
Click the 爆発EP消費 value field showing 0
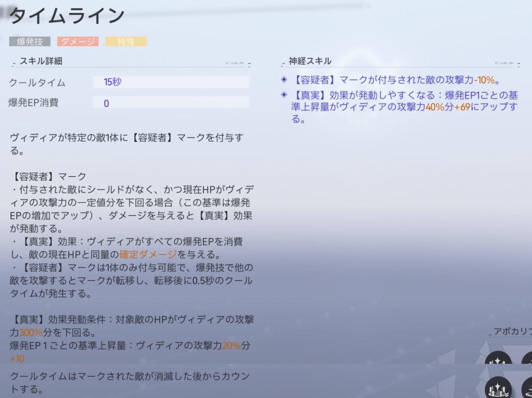pos(171,103)
